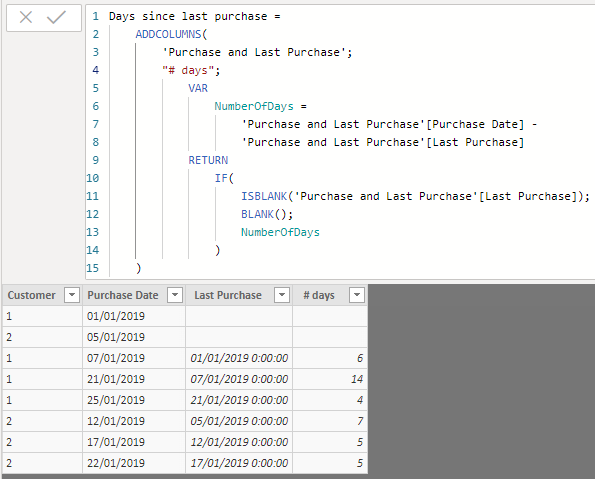
Task: Click NumberOfDays on line 13
Action: click(x=280, y=232)
